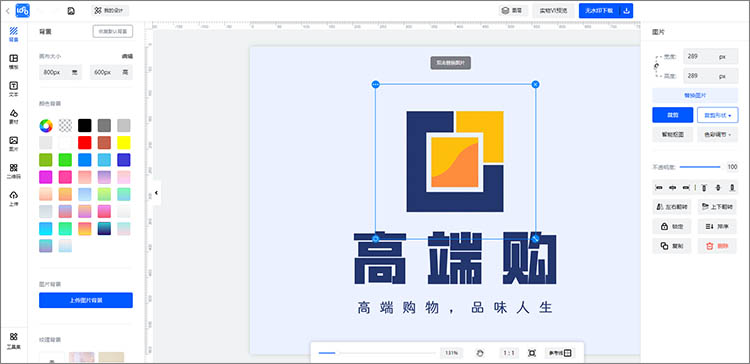Screen dimensions: 750x364
Task: Open the Background tab in left sidebar
Action: 13,34
